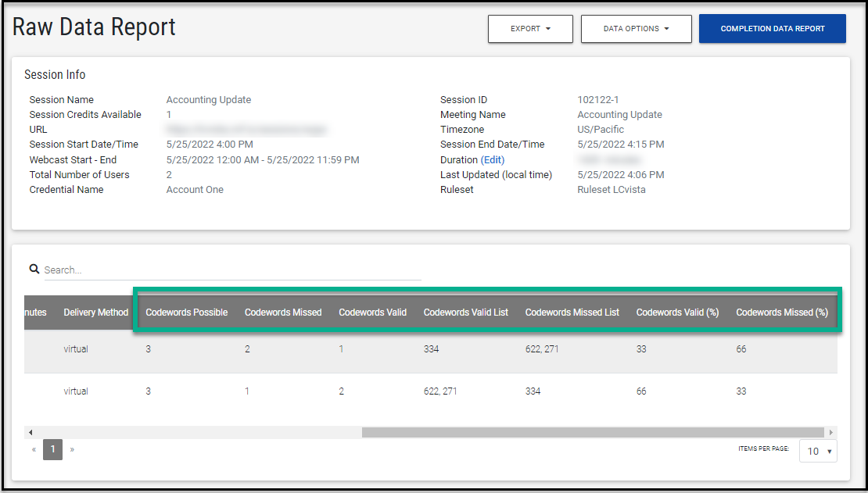The image size is (868, 493).
Task: Click the Codewords Valid List header
Action: point(465,313)
